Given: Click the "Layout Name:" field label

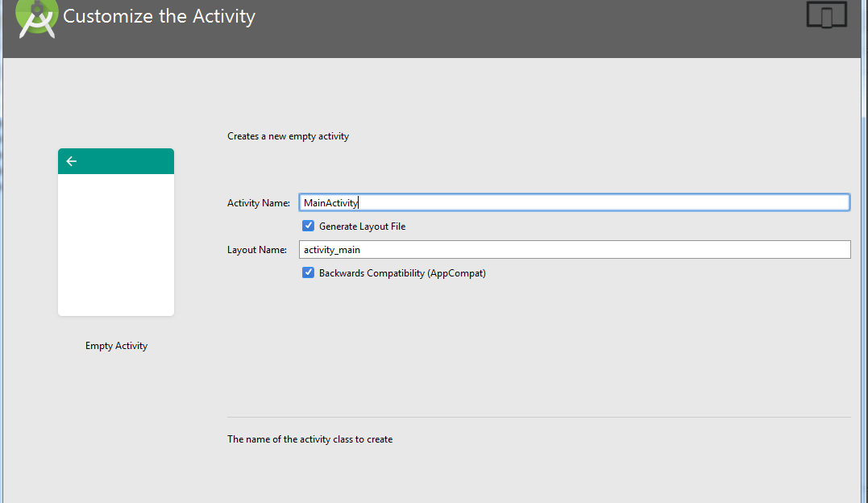Looking at the screenshot, I should tap(256, 250).
